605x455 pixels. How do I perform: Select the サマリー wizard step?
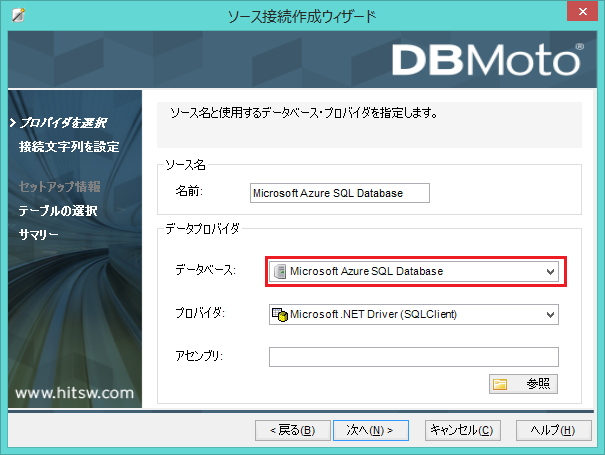click(39, 234)
